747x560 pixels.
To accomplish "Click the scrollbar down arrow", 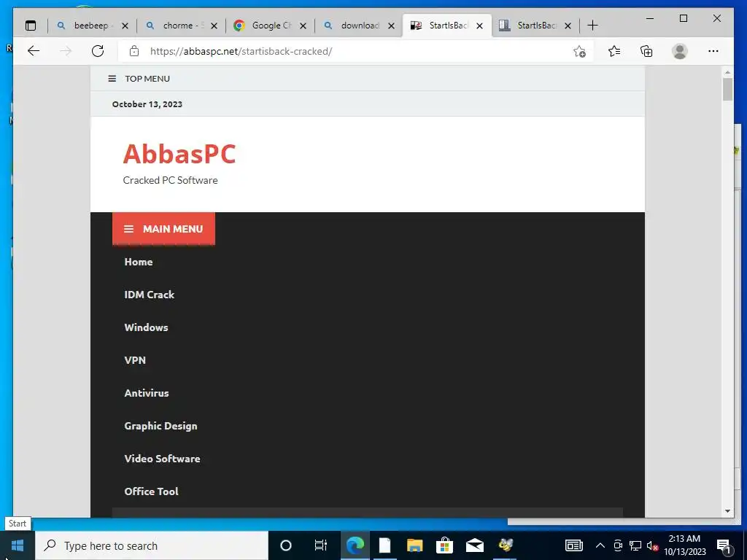I will point(727,511).
